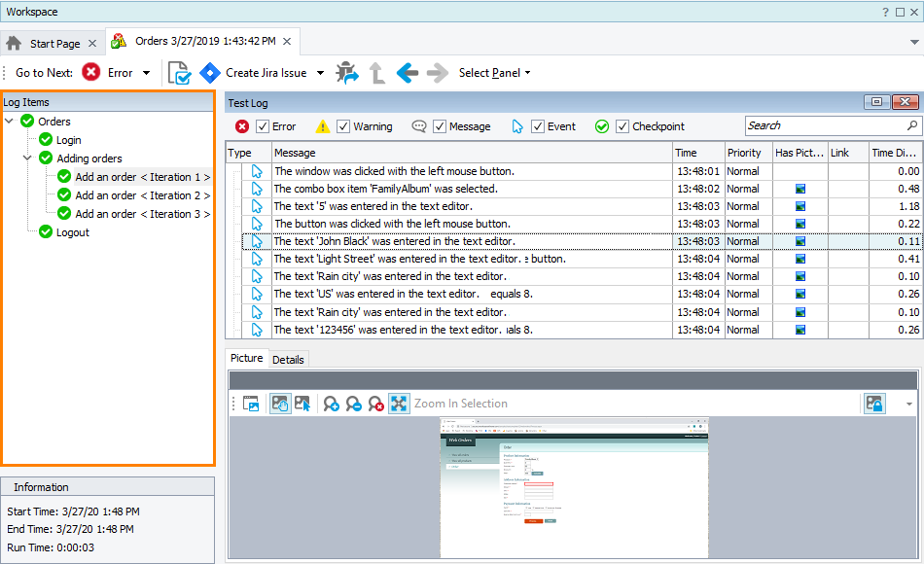
Task: Open the Select Panel dropdown
Action: [x=494, y=73]
